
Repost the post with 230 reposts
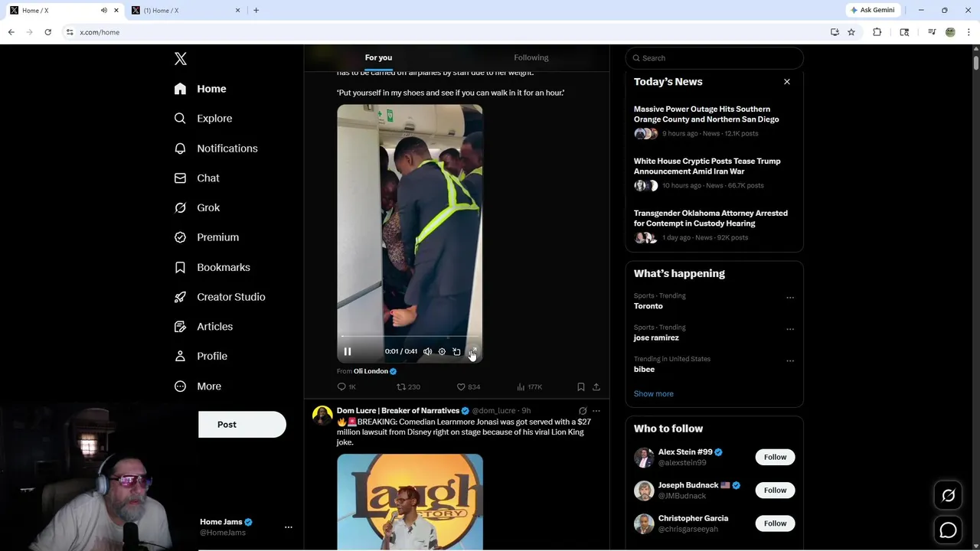click(x=408, y=387)
